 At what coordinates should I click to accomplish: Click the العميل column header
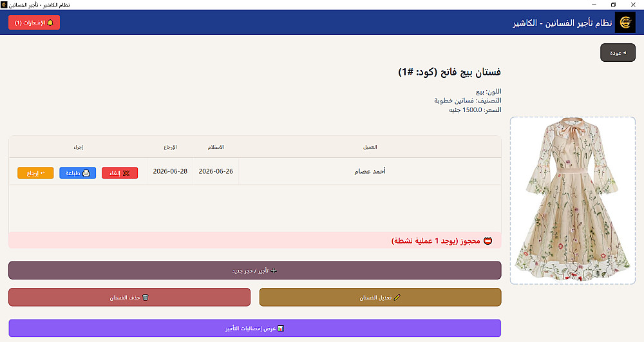pyautogui.click(x=370, y=147)
